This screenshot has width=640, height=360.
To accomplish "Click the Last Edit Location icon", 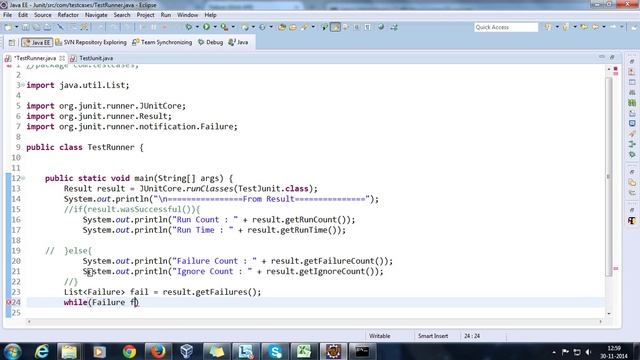I will point(584,27).
